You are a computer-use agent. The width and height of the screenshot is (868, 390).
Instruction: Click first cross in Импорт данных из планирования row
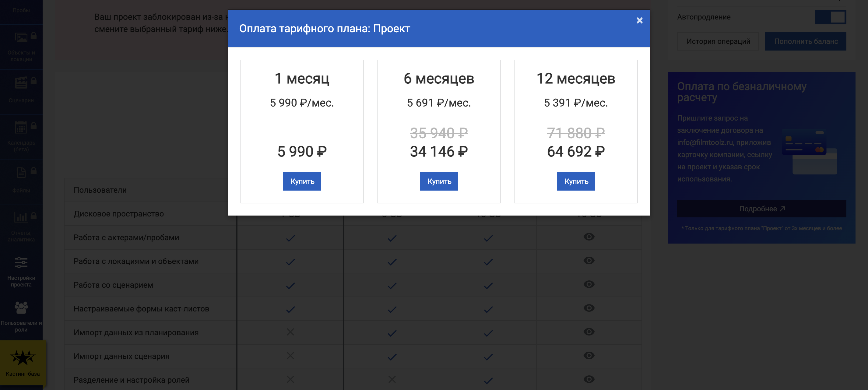pyautogui.click(x=290, y=332)
